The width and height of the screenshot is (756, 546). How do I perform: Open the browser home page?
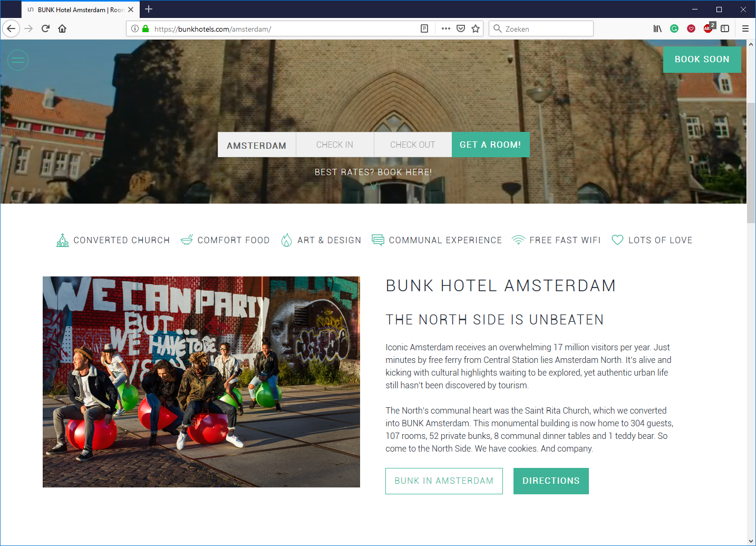(62, 28)
